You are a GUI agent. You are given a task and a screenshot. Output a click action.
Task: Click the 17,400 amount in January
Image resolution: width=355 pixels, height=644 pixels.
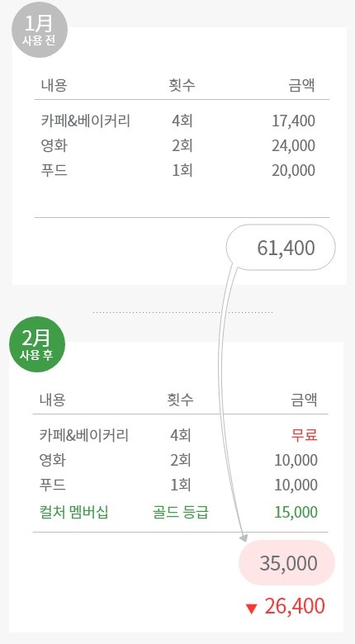tap(293, 121)
